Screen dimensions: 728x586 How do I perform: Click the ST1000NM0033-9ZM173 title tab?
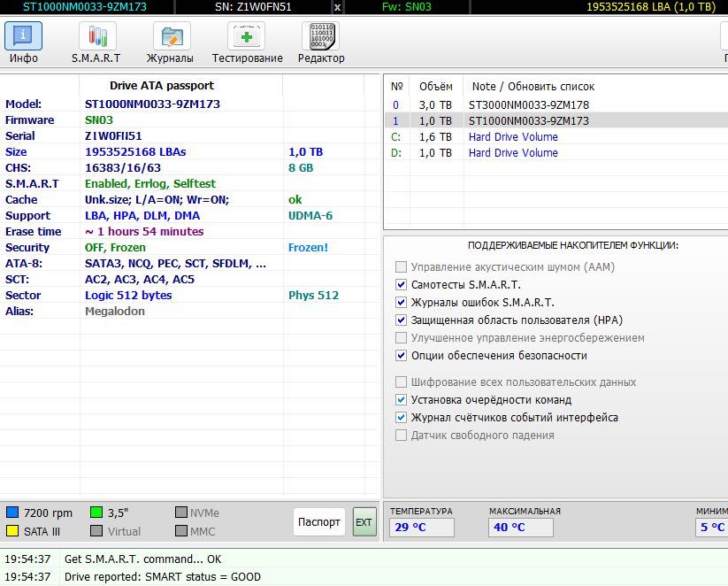85,7
